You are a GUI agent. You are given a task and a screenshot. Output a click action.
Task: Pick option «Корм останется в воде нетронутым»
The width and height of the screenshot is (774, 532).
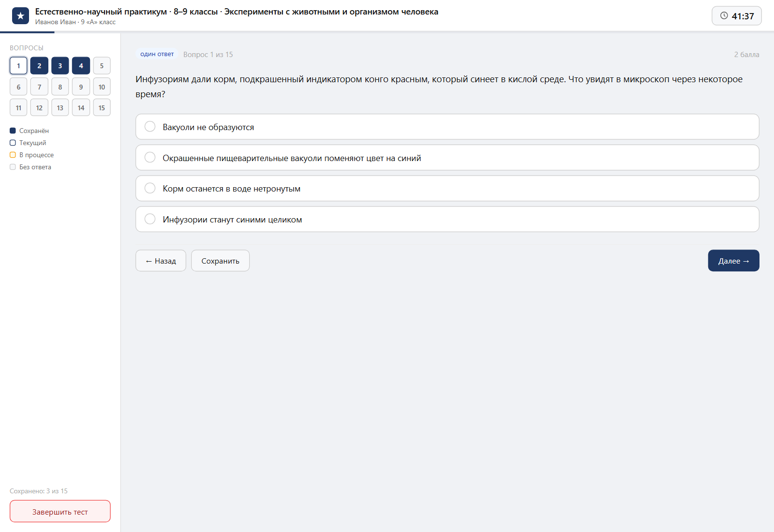click(447, 189)
